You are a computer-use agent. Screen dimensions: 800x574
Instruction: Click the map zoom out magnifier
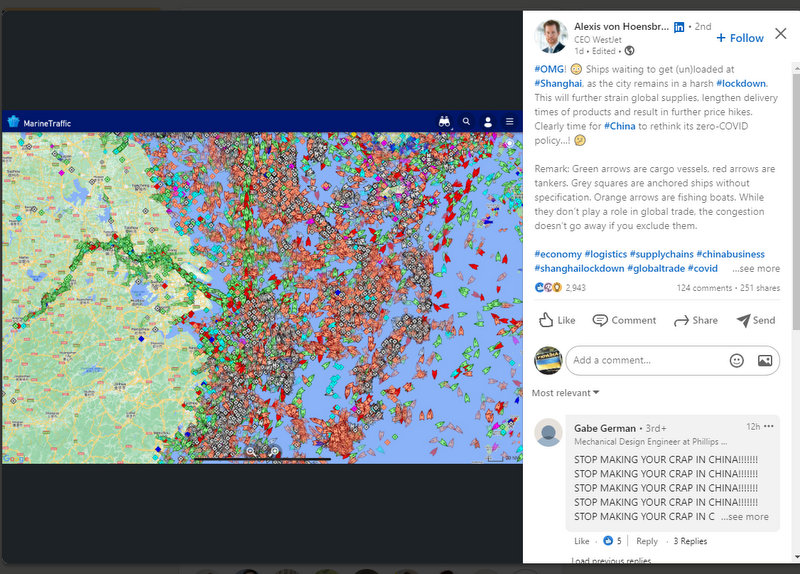pyautogui.click(x=251, y=452)
